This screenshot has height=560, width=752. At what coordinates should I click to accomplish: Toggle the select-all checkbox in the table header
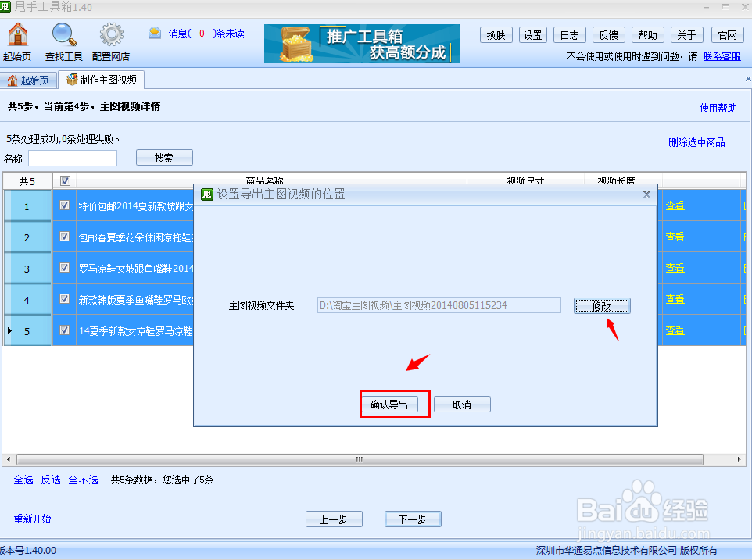click(x=65, y=180)
